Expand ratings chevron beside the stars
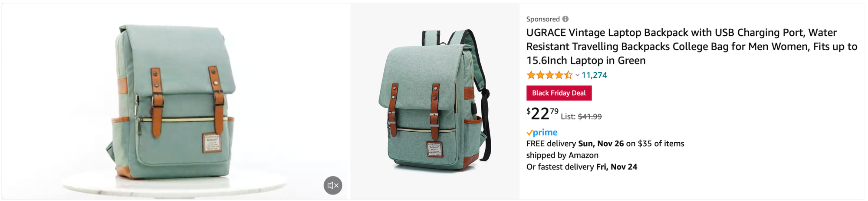 (578, 75)
